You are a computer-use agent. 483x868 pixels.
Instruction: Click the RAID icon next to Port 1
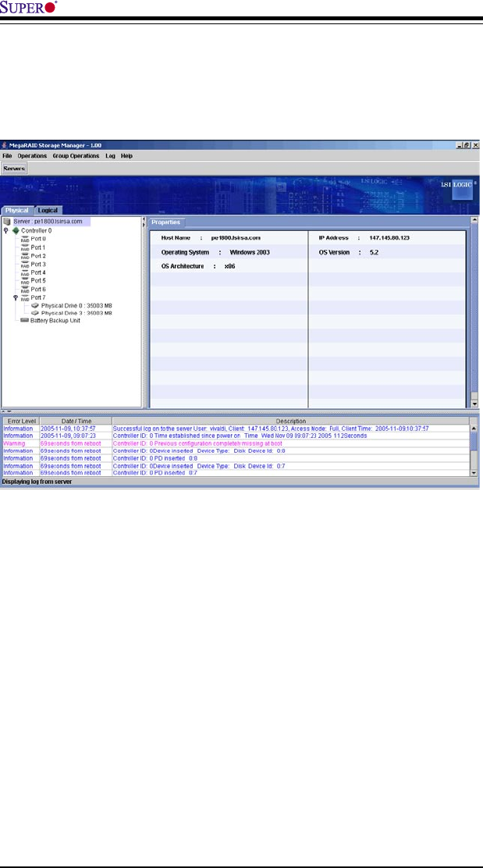(24, 247)
